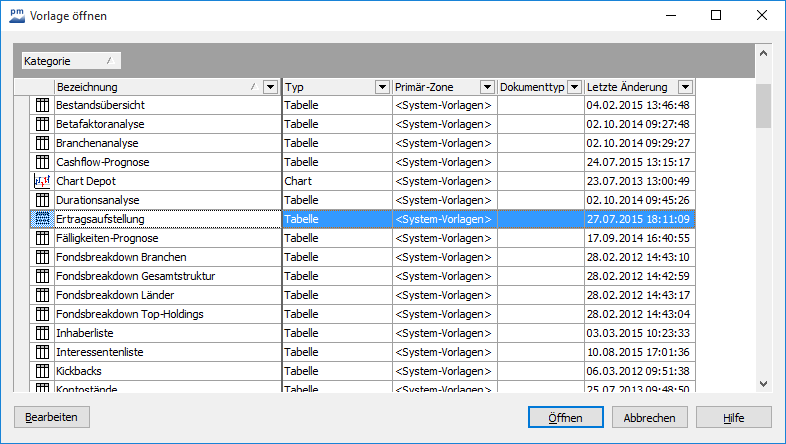Open the Letzte Änderung filter dropdown

pyautogui.click(x=685, y=87)
